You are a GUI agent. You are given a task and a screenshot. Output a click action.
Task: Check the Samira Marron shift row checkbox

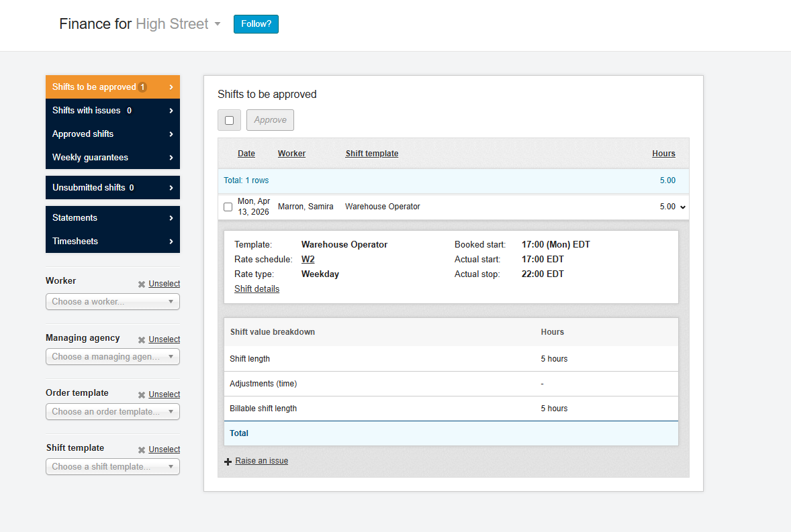pyautogui.click(x=228, y=207)
